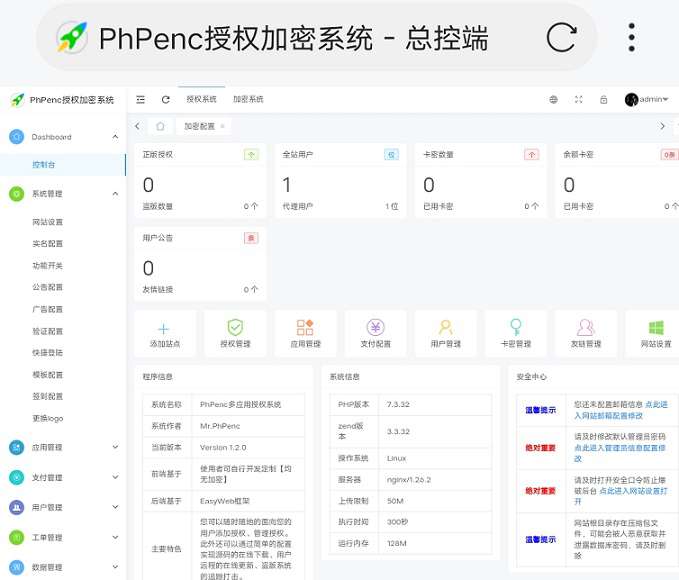
Task: Open the browser three-dot menu
Action: coord(632,38)
